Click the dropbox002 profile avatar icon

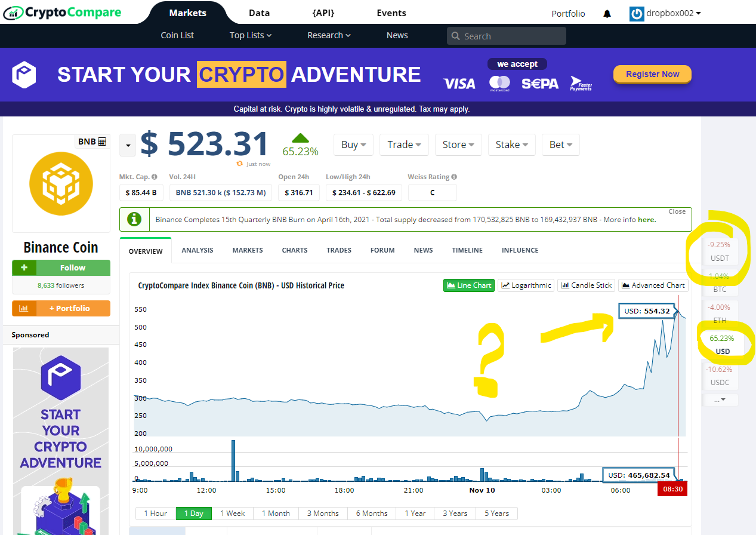[637, 13]
